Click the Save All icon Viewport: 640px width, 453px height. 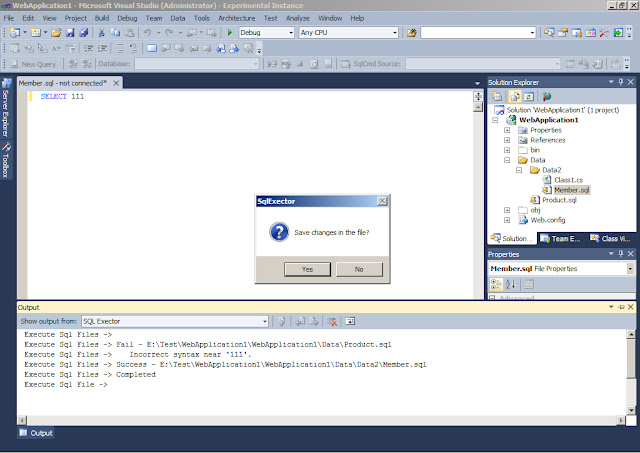[x=84, y=33]
